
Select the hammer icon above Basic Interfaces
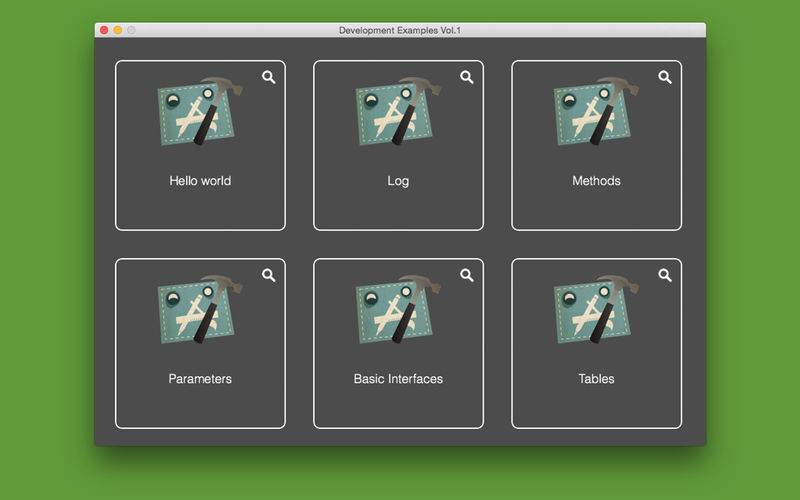click(398, 310)
